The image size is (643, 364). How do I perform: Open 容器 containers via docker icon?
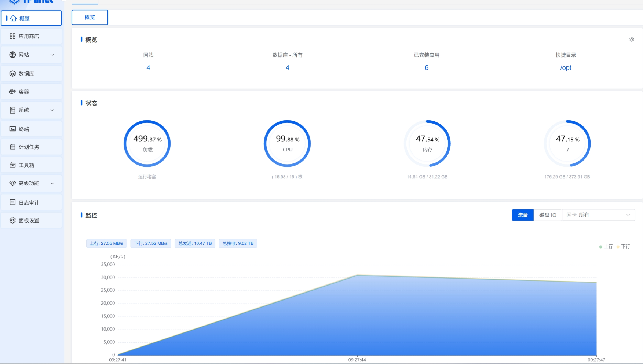(12, 92)
